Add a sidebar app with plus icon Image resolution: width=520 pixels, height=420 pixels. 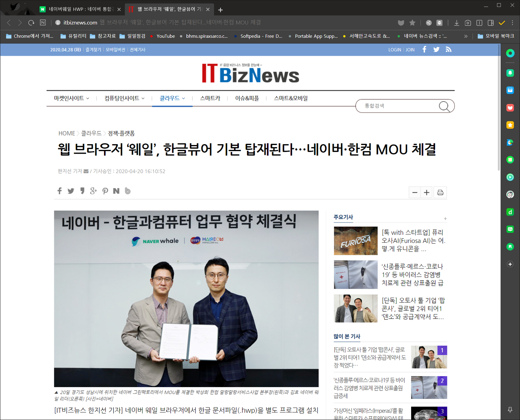[x=510, y=264]
